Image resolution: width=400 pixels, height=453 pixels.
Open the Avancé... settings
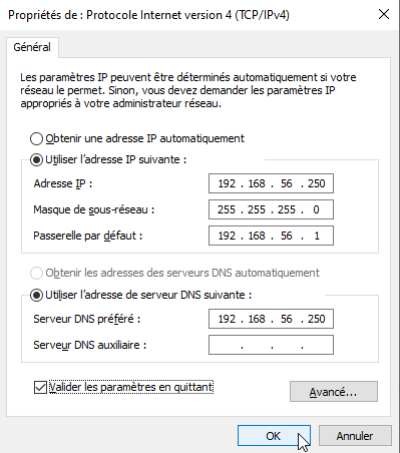pyautogui.click(x=334, y=392)
